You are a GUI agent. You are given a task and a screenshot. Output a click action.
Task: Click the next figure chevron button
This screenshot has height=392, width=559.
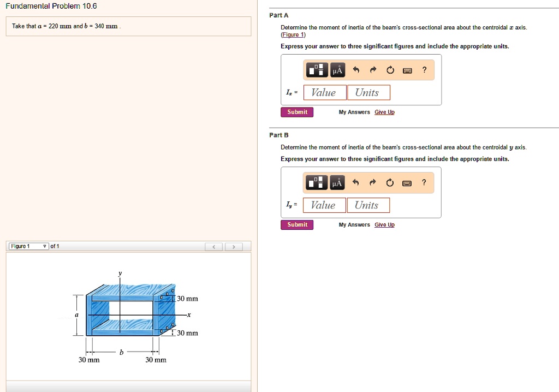click(x=234, y=246)
